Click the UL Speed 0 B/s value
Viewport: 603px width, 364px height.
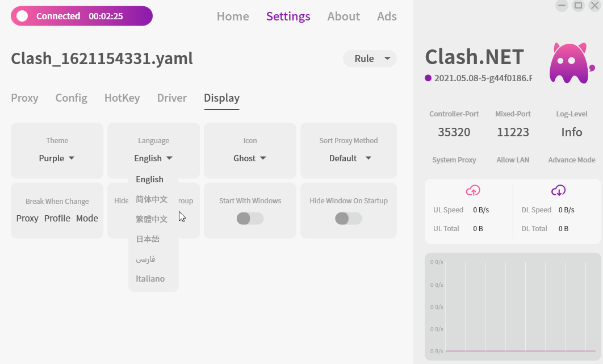481,210
